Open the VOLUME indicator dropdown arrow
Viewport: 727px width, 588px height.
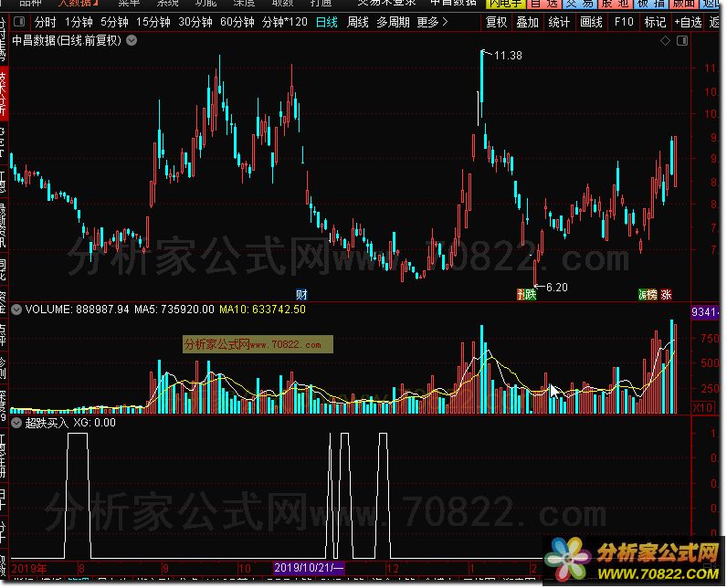point(16,310)
